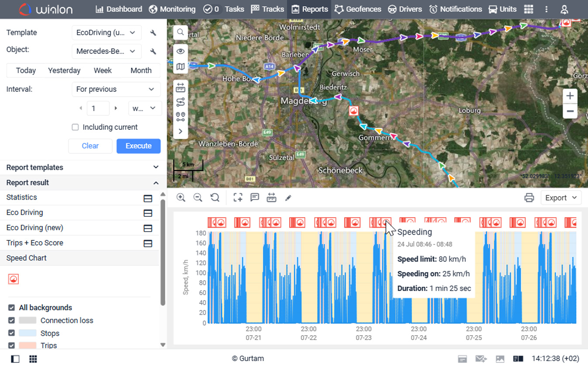Open the Eco Driving table icon
The height and width of the screenshot is (368, 588).
[x=148, y=213]
